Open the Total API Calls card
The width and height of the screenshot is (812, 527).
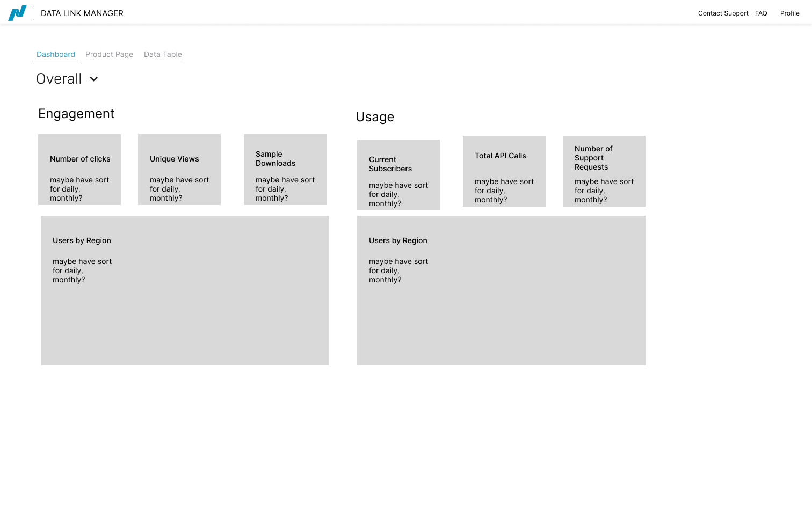click(504, 171)
